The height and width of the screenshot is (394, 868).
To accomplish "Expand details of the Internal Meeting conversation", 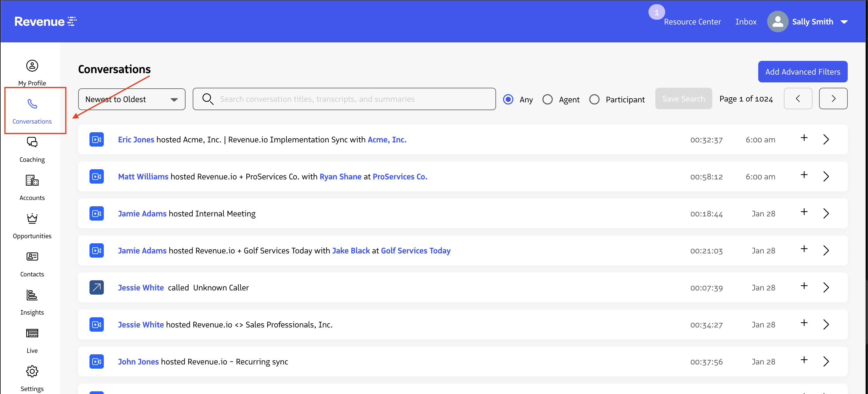I will [x=826, y=213].
